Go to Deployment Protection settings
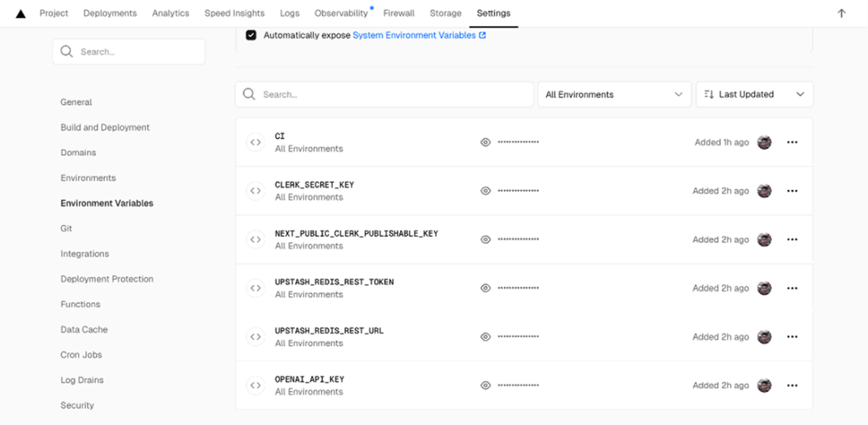This screenshot has height=425, width=868. (x=107, y=279)
